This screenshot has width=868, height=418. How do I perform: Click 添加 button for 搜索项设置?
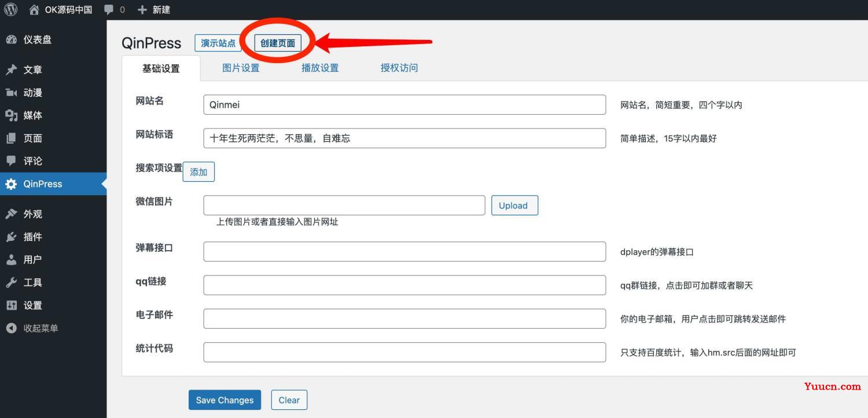pyautogui.click(x=198, y=172)
